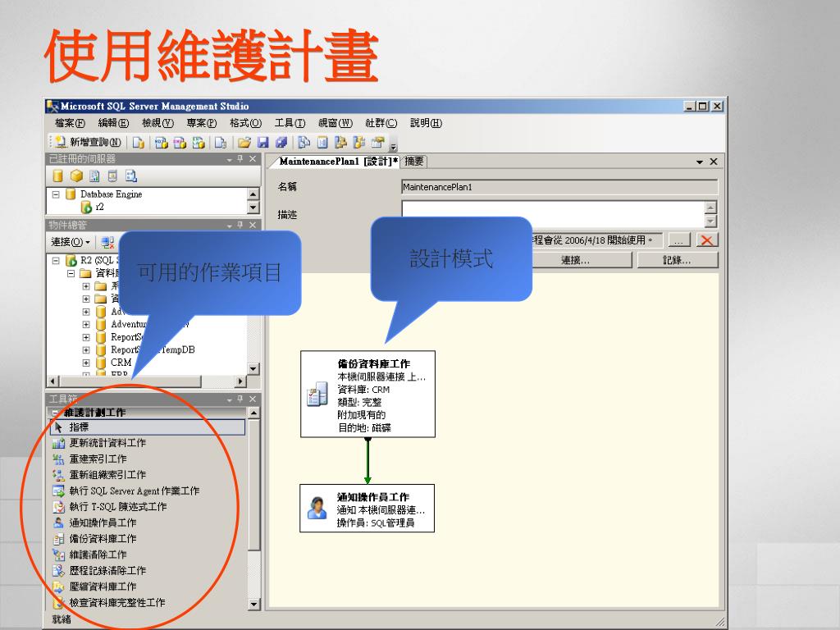Image resolution: width=840 pixels, height=630 pixels.
Task: Expand the CRM database node
Action: (85, 363)
